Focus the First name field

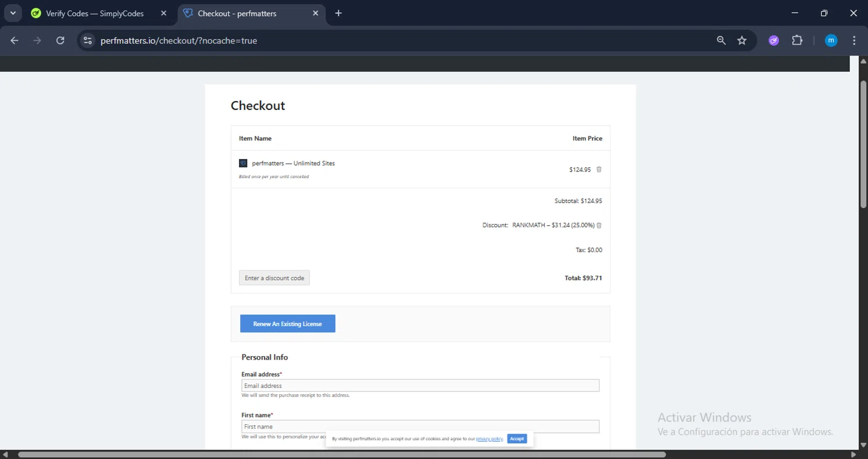(x=420, y=427)
